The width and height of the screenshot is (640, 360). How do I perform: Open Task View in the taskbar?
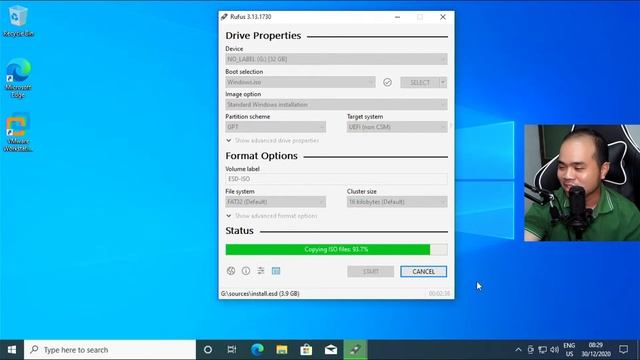(232, 350)
